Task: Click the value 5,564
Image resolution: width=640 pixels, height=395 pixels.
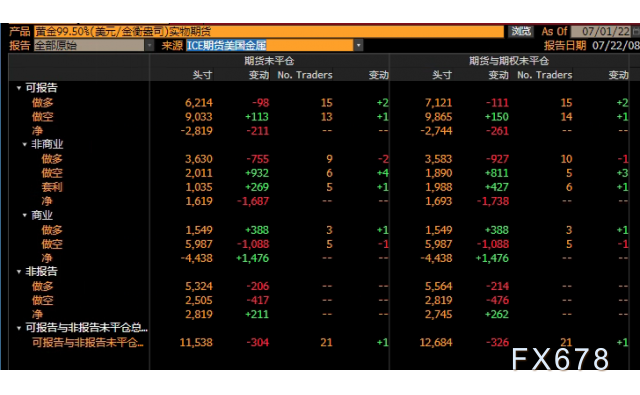Action: 438,286
